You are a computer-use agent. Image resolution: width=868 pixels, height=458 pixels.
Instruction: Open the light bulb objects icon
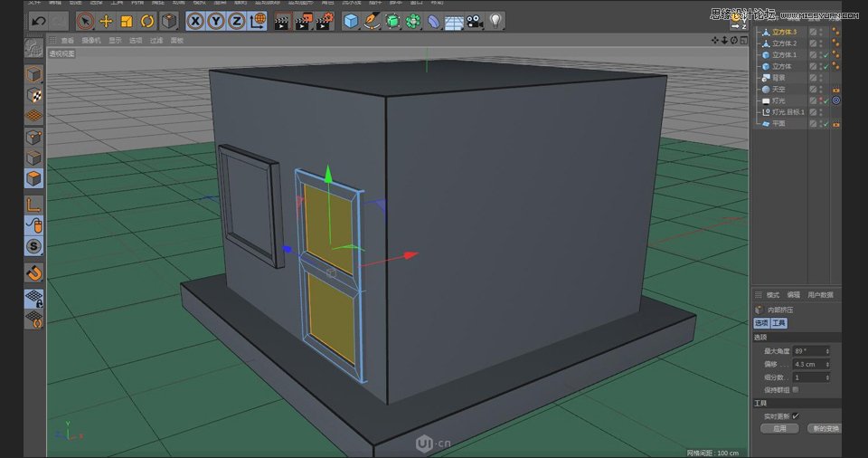[495, 21]
